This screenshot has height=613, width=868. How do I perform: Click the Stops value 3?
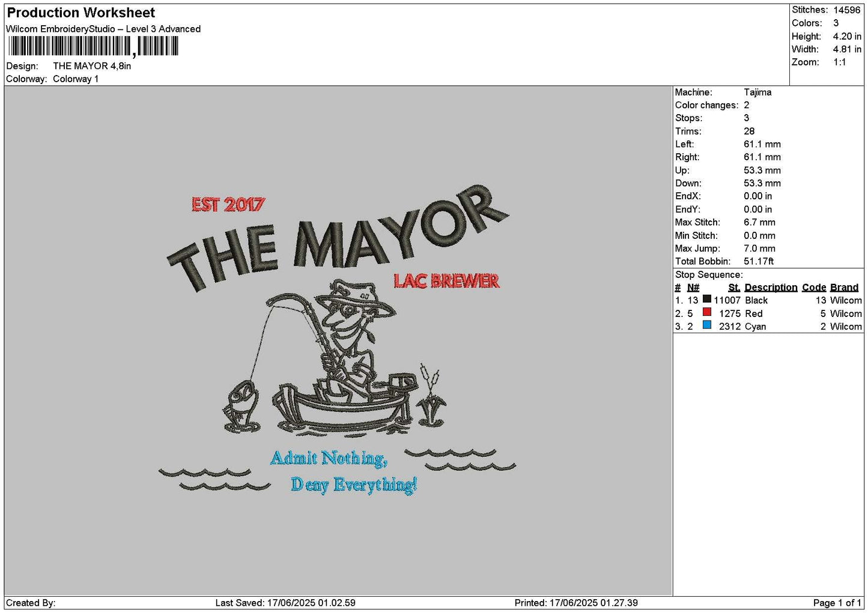tap(747, 118)
